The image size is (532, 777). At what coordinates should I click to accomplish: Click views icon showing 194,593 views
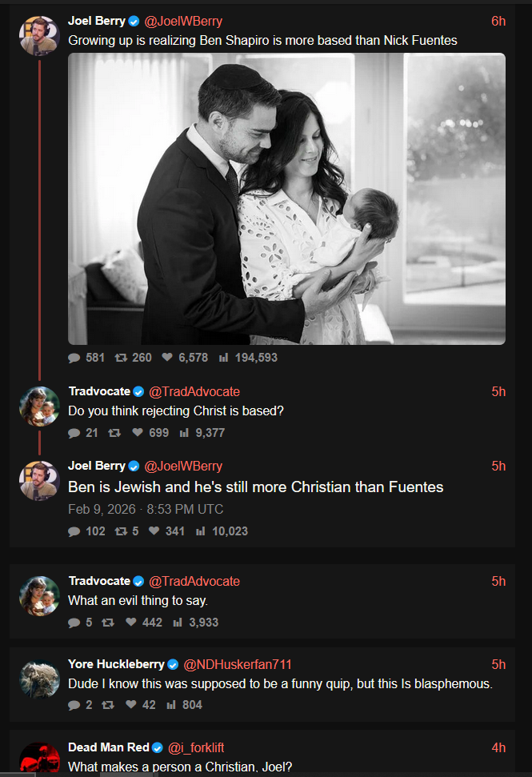pos(224,358)
